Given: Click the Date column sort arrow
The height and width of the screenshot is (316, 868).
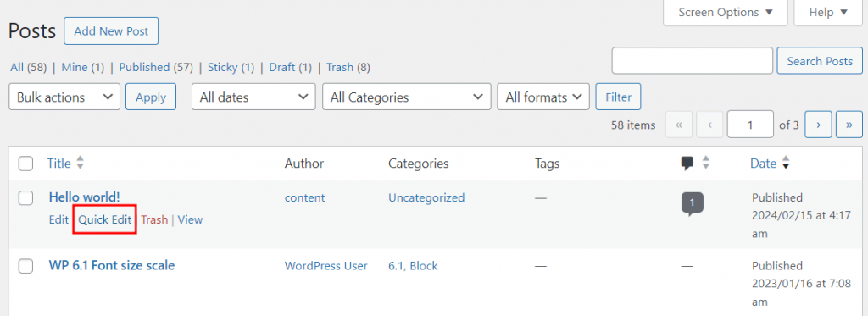Looking at the screenshot, I should (785, 164).
